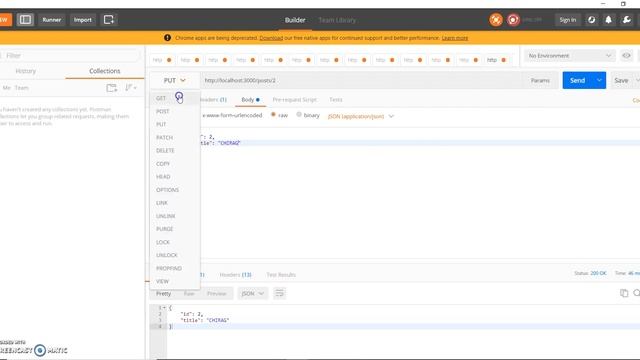Click the sidebar Filter field
640x360 pixels.
pyautogui.click(x=71, y=56)
